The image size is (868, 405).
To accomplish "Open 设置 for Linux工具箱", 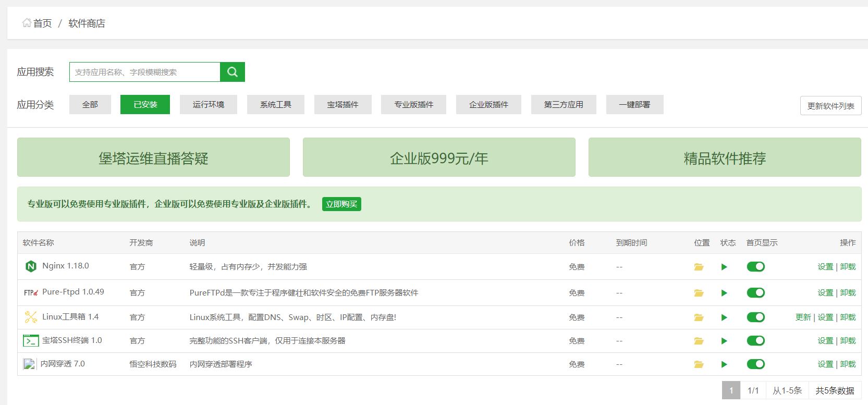I will 825,317.
